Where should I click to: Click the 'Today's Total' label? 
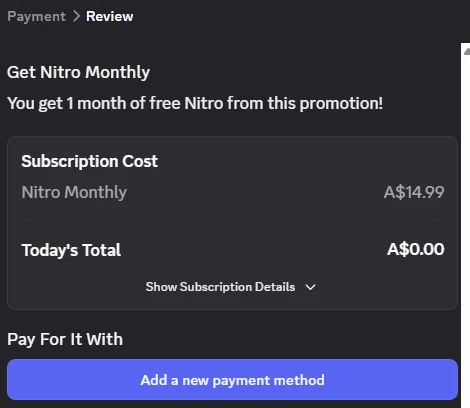click(71, 250)
